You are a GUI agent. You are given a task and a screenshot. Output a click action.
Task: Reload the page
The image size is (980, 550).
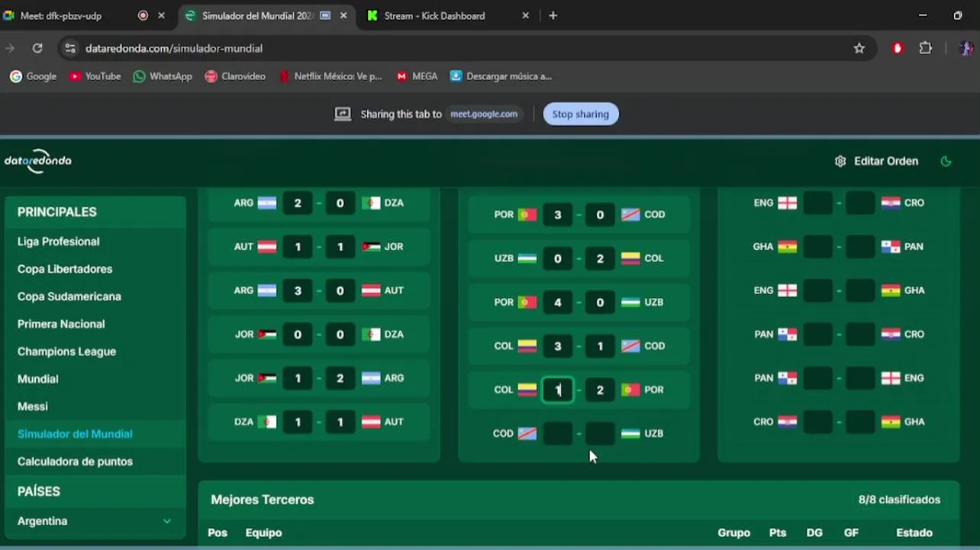pos(37,48)
